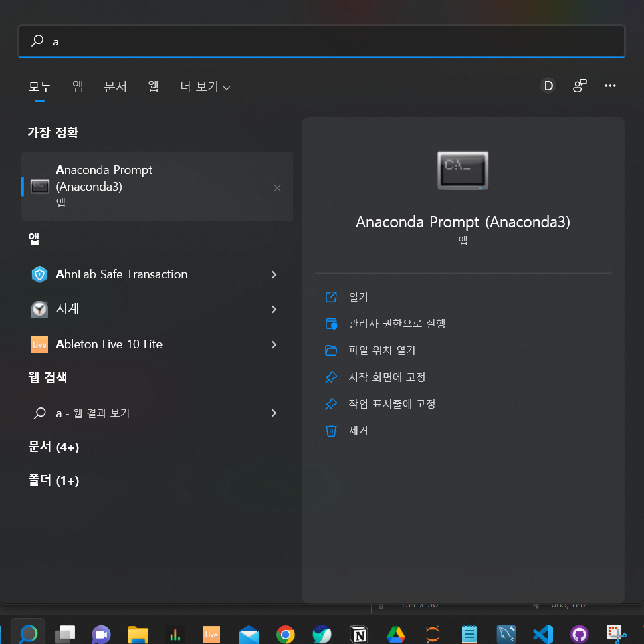The image size is (644, 644).
Task: Switch to the 웹 filter tab
Action: (x=153, y=87)
